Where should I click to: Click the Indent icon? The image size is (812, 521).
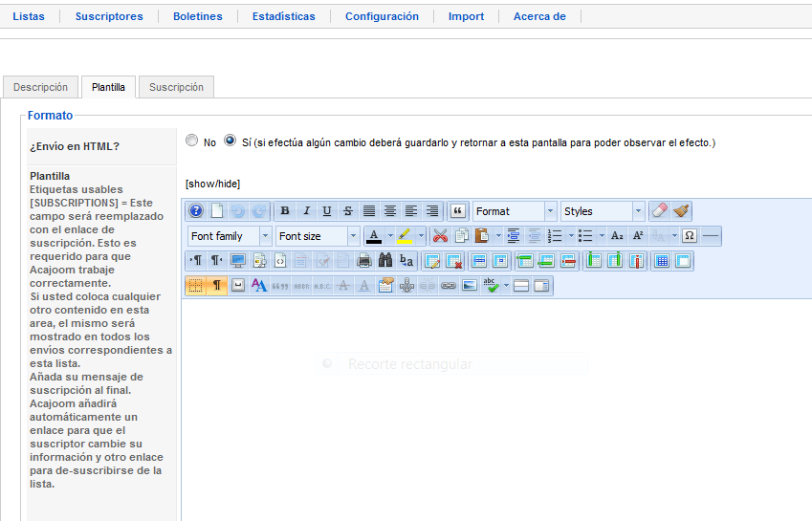pyautogui.click(x=514, y=236)
